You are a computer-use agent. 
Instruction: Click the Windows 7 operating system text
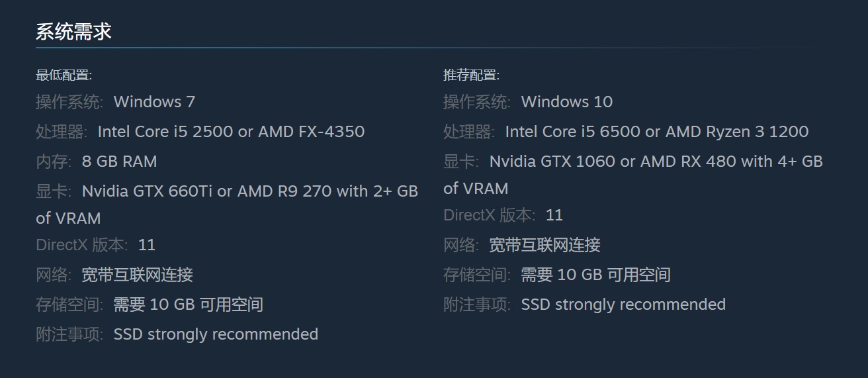coord(154,102)
